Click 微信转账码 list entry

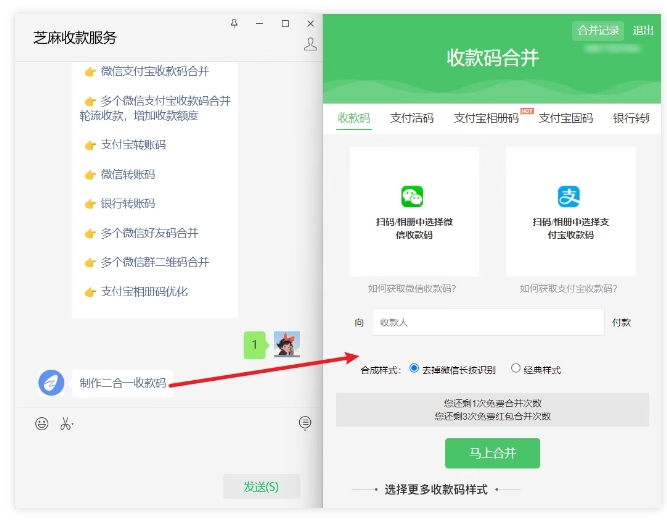pos(128,174)
